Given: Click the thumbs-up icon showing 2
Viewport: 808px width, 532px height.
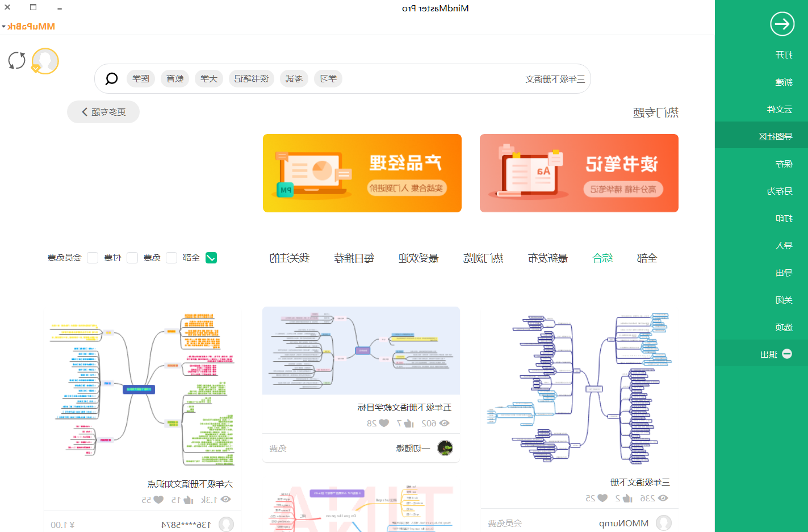Looking at the screenshot, I should 627,498.
